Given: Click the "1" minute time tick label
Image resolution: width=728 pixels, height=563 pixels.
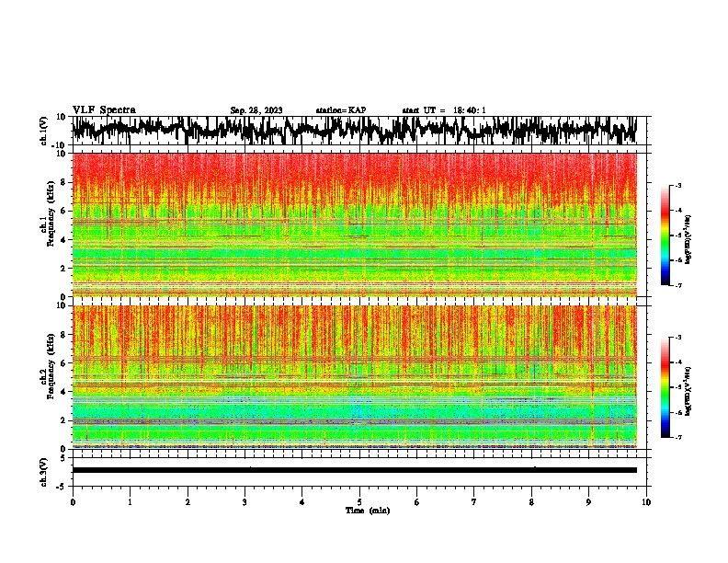Looking at the screenshot, I should [x=130, y=502].
